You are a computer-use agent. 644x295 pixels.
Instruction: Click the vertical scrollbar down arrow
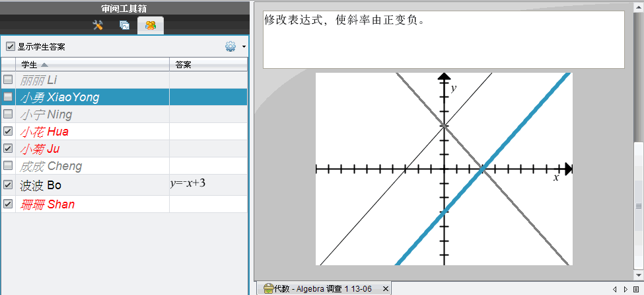(639, 273)
